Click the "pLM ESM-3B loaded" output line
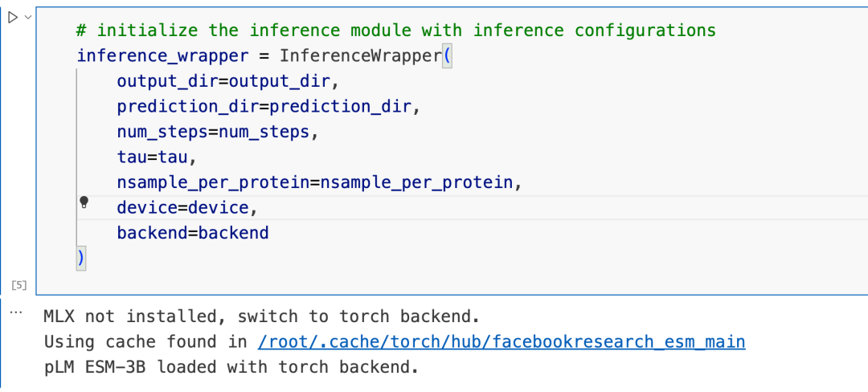Image resolution: width=868 pixels, height=392 pixels. coord(231,368)
